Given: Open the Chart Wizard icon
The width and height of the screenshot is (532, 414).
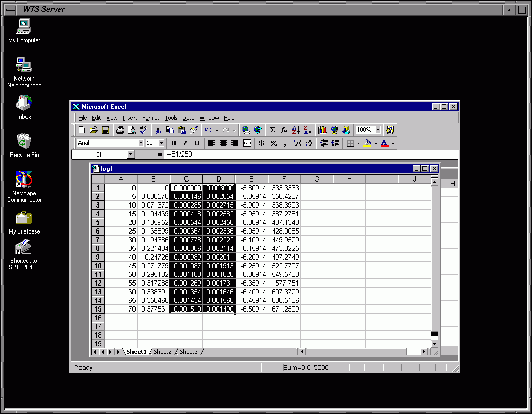Looking at the screenshot, I should click(322, 130).
